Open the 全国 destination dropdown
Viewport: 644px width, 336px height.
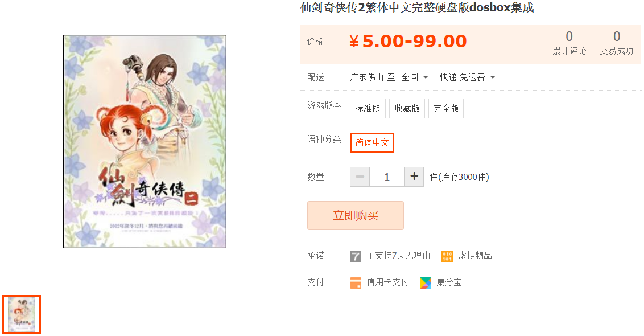coord(415,77)
